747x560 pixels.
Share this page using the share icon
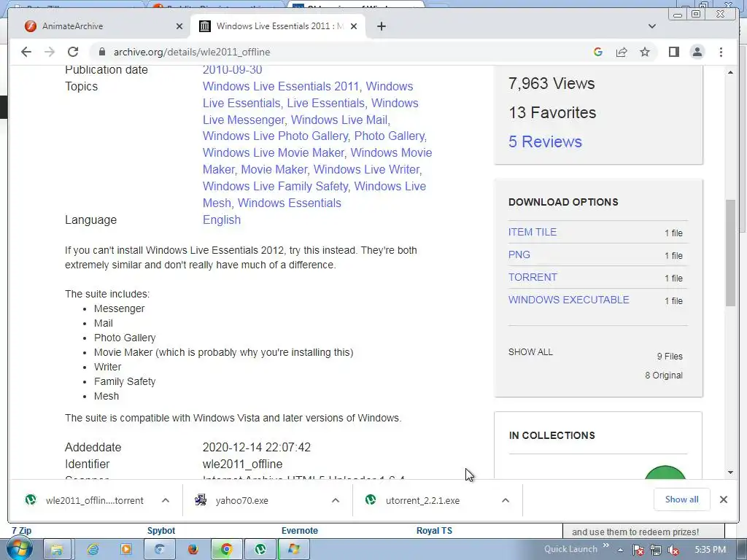point(622,52)
